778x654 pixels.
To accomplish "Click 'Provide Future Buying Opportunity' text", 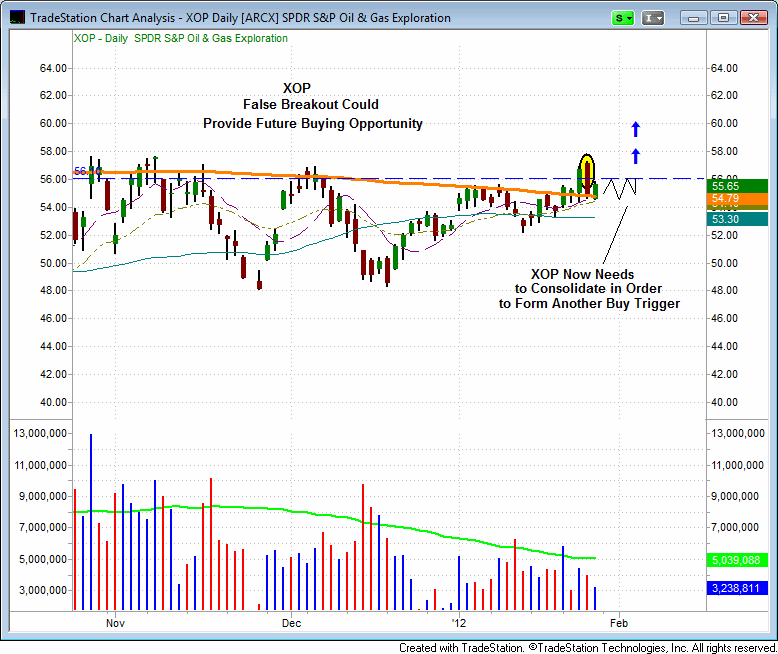I will (313, 124).
